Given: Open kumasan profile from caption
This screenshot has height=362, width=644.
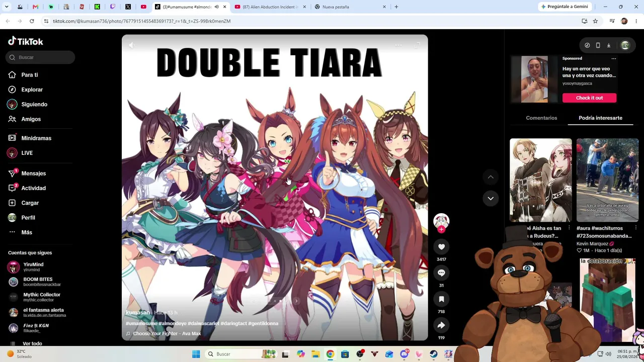Looking at the screenshot, I should (x=138, y=313).
